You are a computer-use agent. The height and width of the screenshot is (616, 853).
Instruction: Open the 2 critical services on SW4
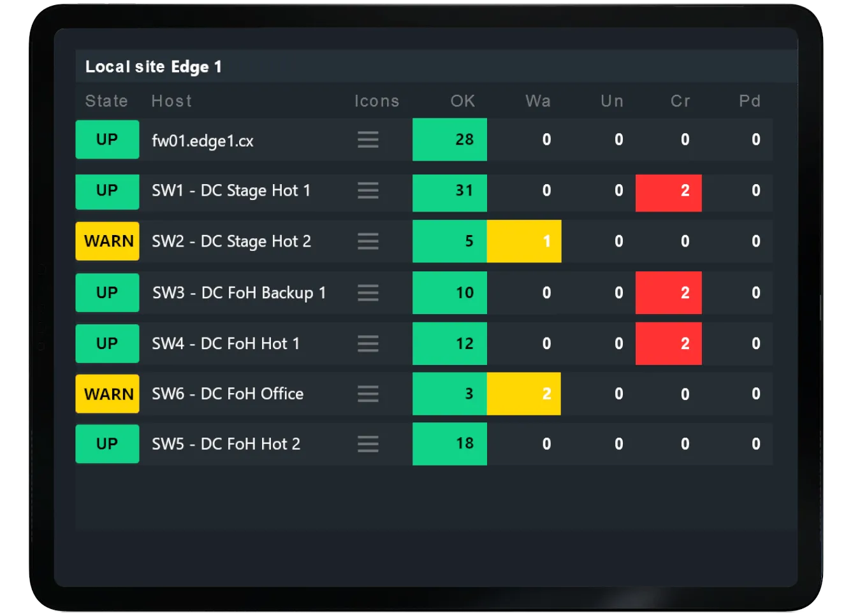coord(668,343)
